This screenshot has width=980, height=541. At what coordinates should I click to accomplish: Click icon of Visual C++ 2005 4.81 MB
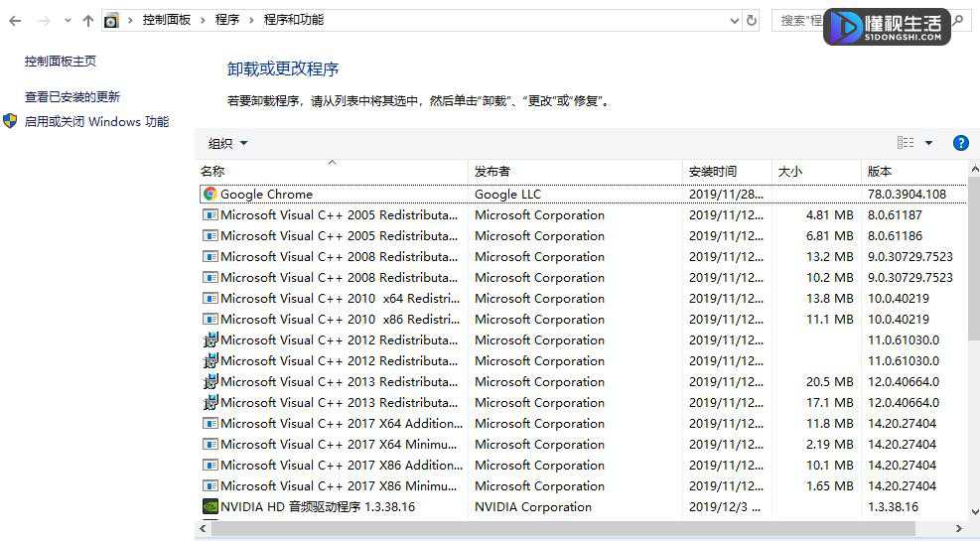[210, 214]
